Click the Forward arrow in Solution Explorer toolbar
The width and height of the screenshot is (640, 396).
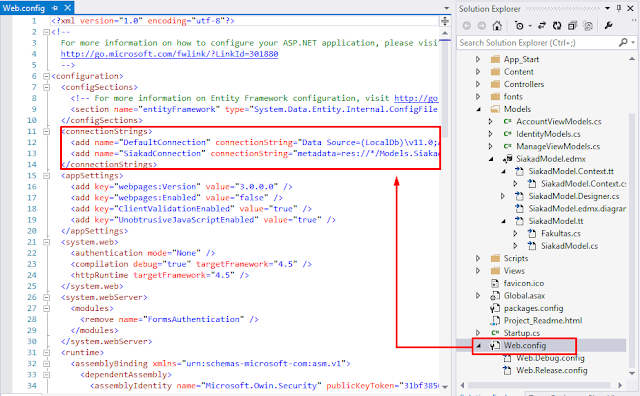[x=482, y=26]
